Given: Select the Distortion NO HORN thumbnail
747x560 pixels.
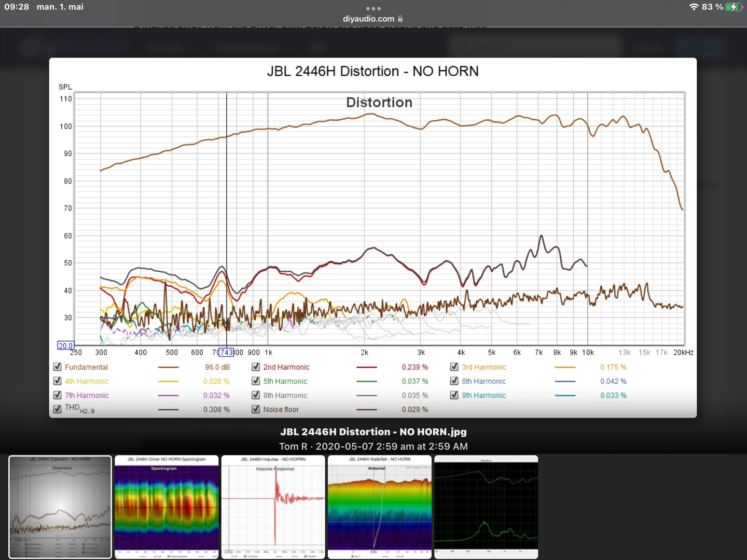Looking at the screenshot, I should 60,507.
